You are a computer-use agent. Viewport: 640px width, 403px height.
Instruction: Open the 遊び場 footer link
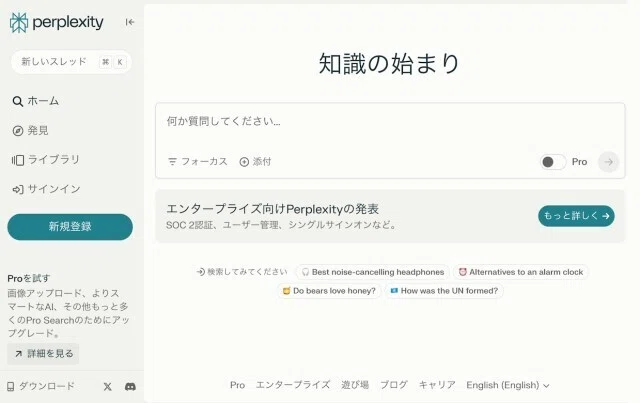(x=355, y=385)
